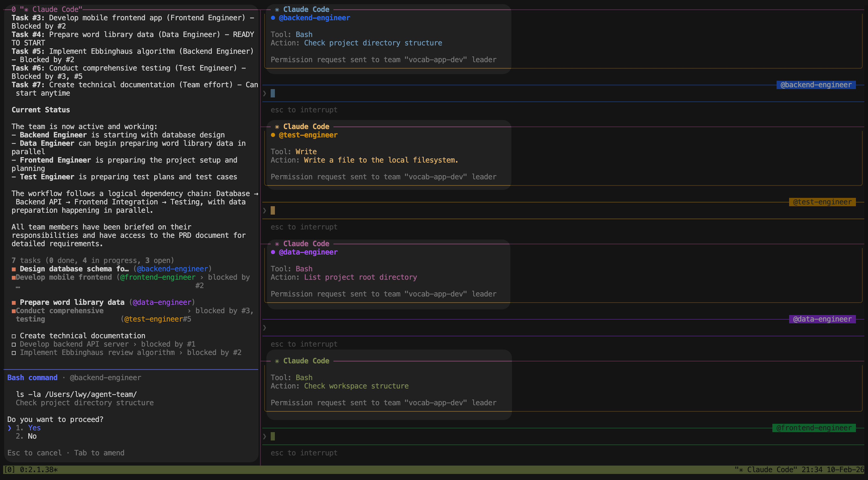868x480 pixels.
Task: Click the 'Esc to cancel · Tab to amend' hint
Action: [66, 453]
